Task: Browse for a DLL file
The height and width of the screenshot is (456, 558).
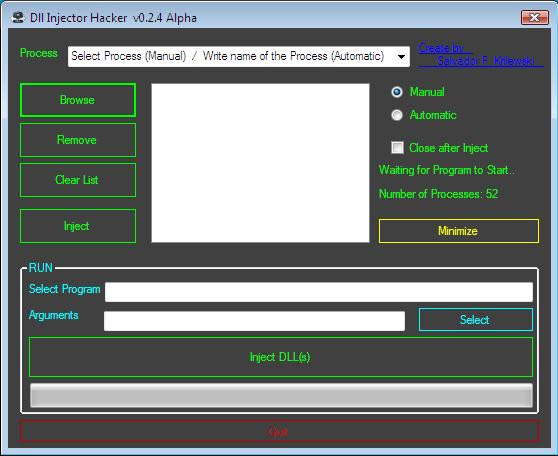Action: click(78, 100)
